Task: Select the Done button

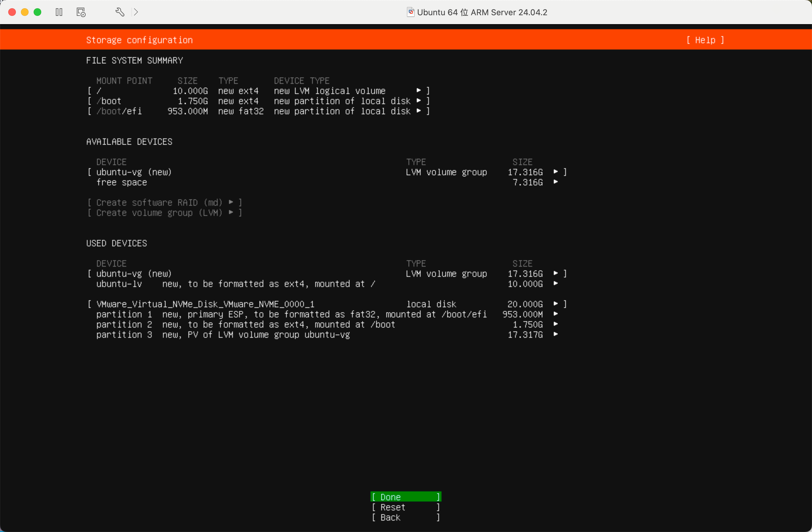Action: (406, 496)
